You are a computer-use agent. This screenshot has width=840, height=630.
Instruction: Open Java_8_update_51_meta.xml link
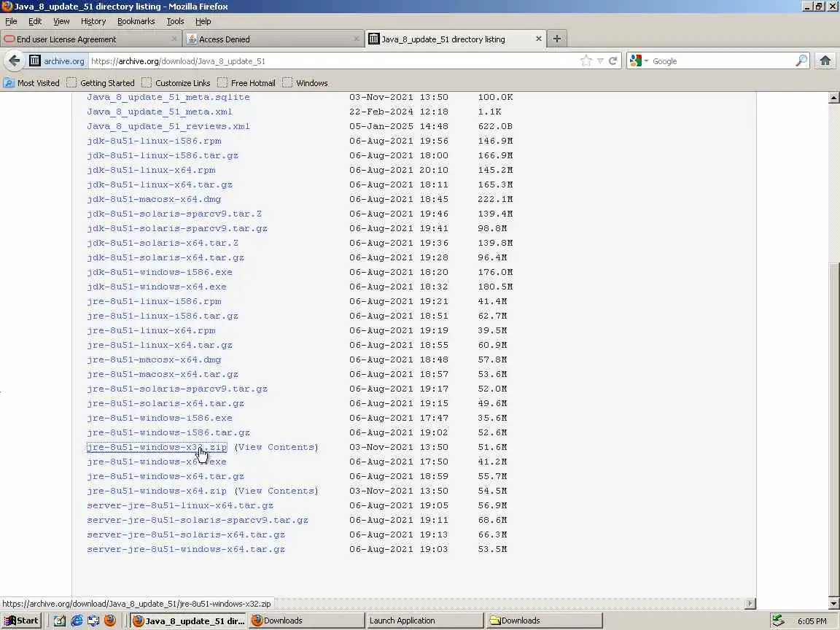tap(160, 112)
